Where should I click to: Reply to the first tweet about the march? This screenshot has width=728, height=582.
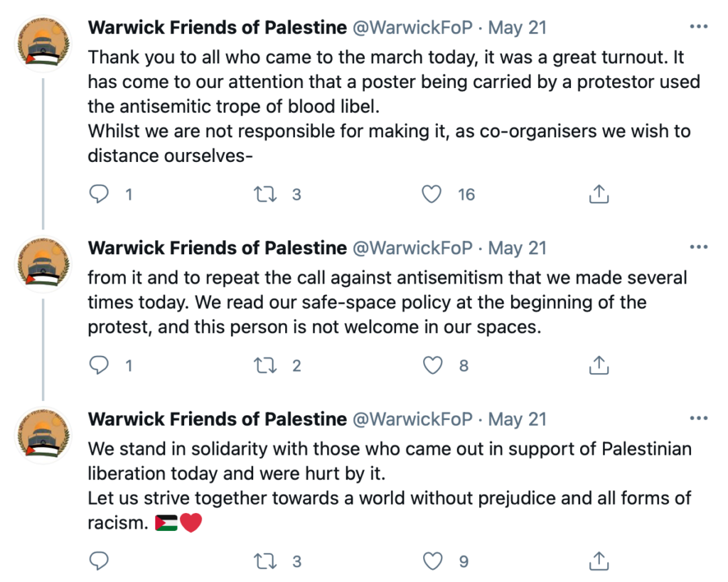pos(99,194)
